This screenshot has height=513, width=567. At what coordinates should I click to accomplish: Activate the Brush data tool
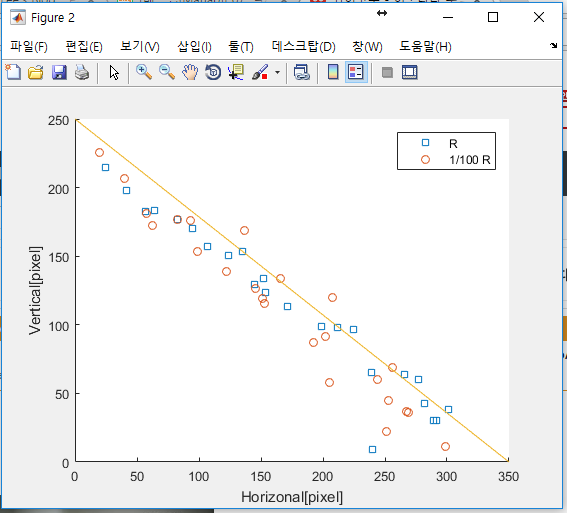pyautogui.click(x=260, y=72)
